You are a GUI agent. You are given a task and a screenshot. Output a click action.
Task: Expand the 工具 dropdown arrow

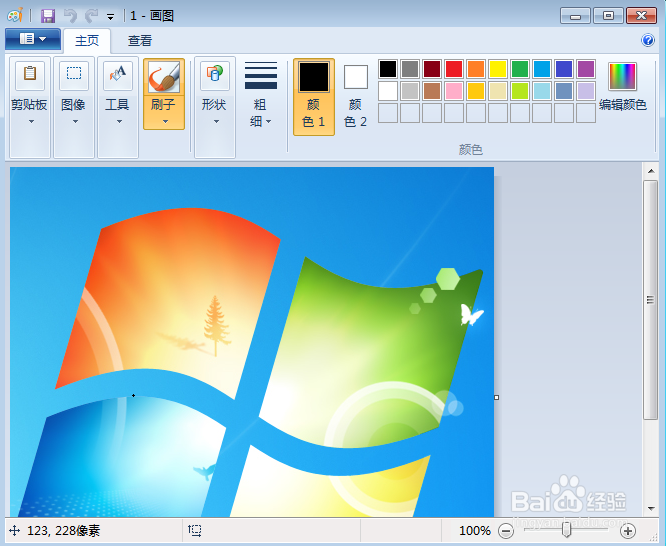click(119, 122)
